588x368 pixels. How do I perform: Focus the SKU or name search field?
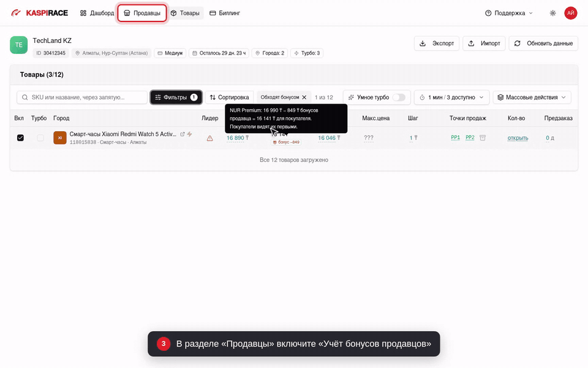[82, 98]
